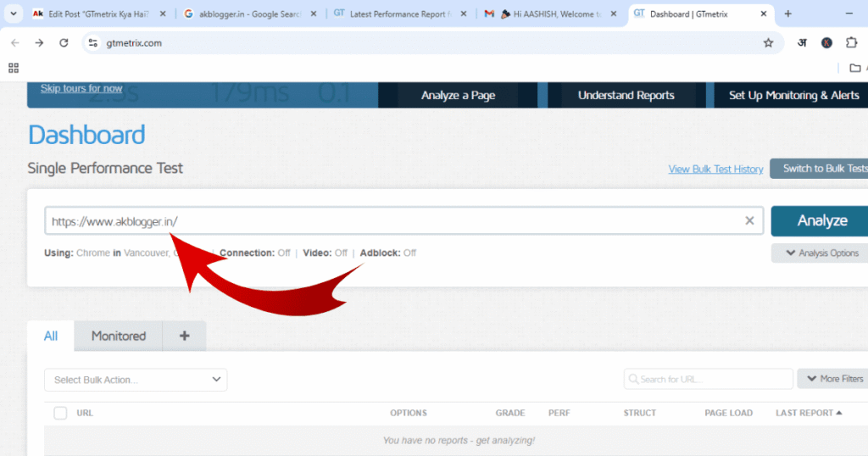View site information icon in address bar

[x=93, y=42]
